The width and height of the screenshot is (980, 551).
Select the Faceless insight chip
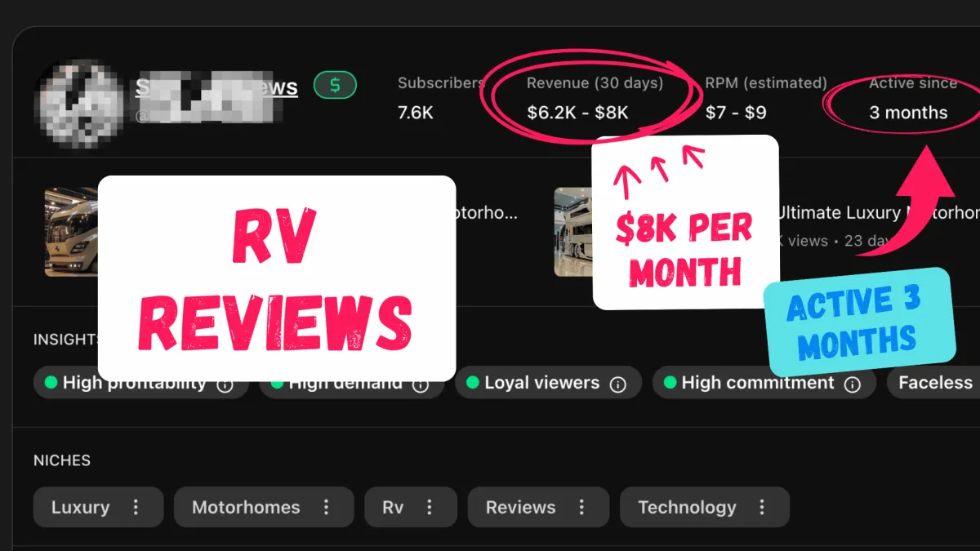click(933, 383)
